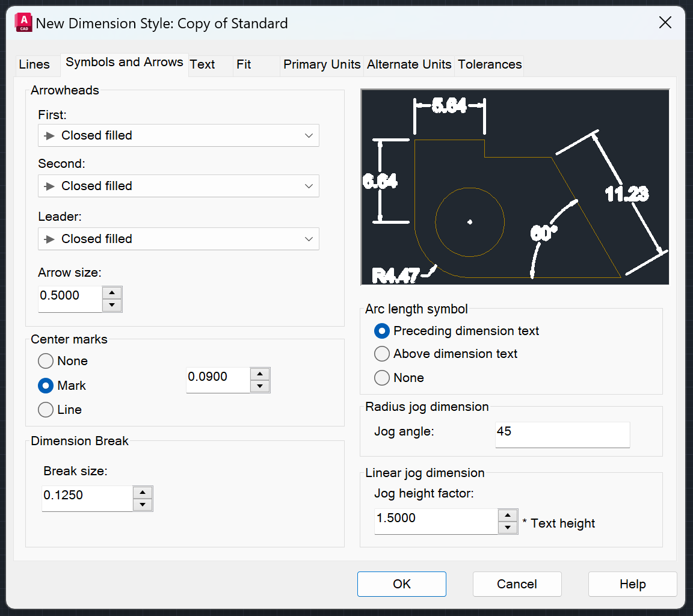
Task: Switch to the Primary Units tab
Action: point(321,64)
